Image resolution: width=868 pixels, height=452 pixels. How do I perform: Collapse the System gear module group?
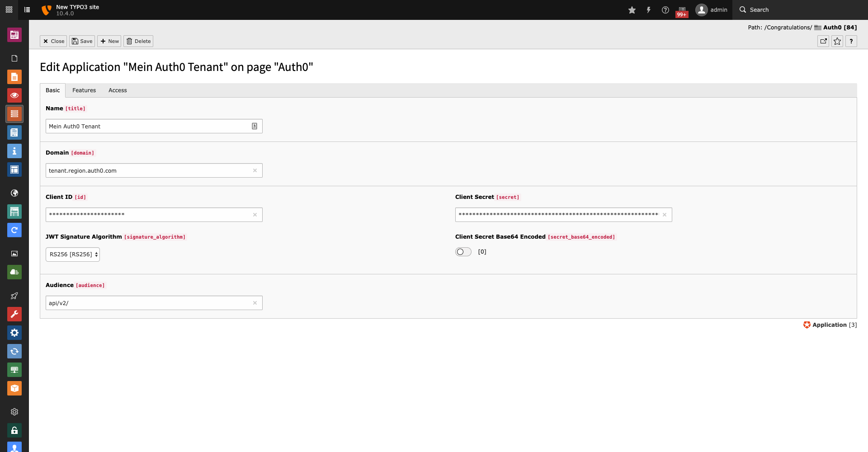[x=14, y=412]
